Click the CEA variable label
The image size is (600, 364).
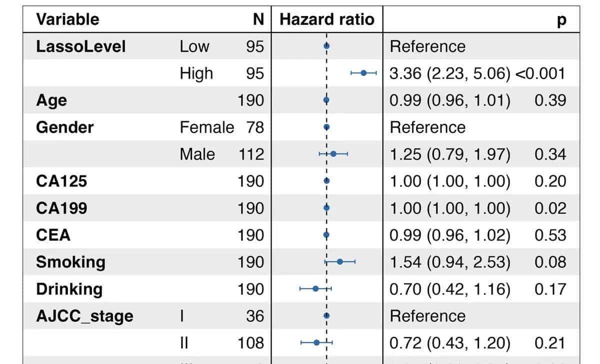[53, 235]
